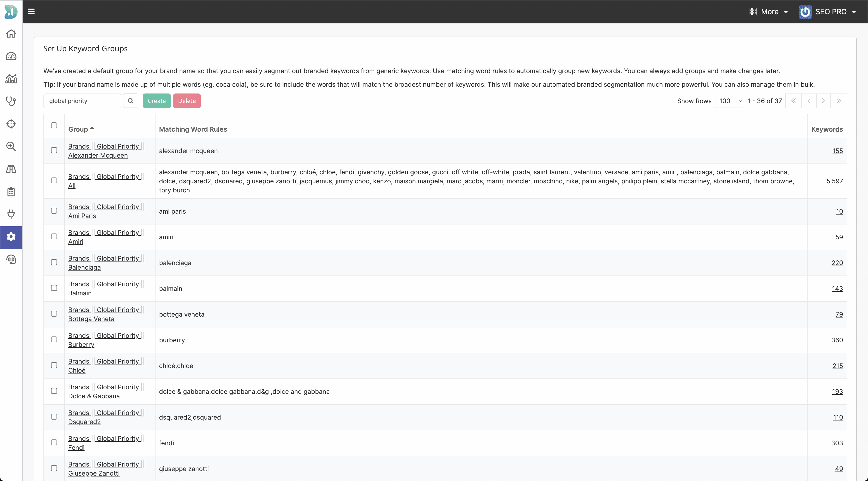Go to the last page of results
Screen dimensions: 868x481
(x=839, y=101)
